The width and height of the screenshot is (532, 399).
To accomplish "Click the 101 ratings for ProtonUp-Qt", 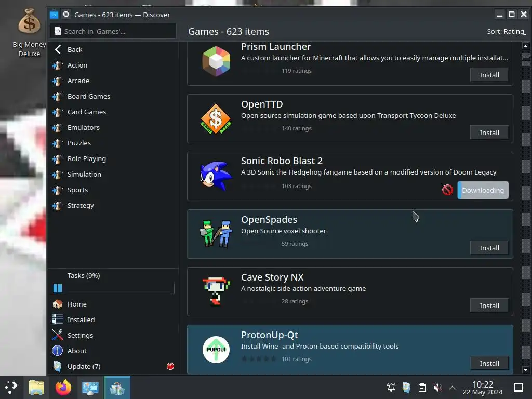I will 296,360.
